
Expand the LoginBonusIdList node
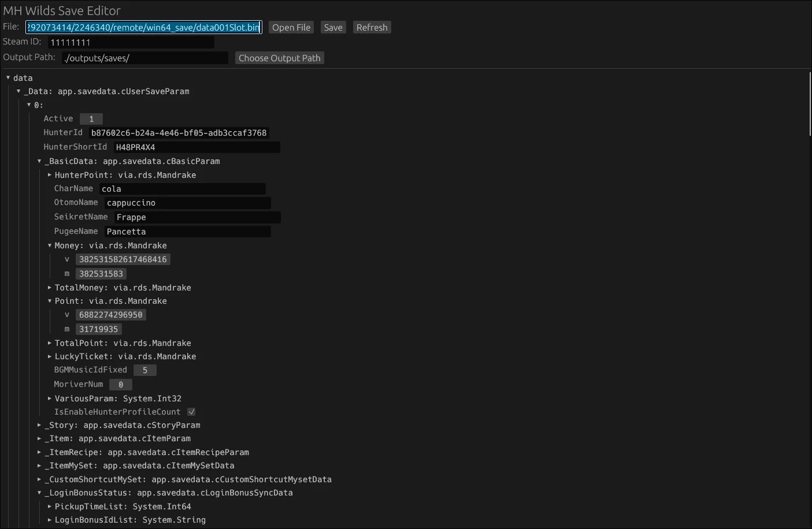(x=50, y=520)
